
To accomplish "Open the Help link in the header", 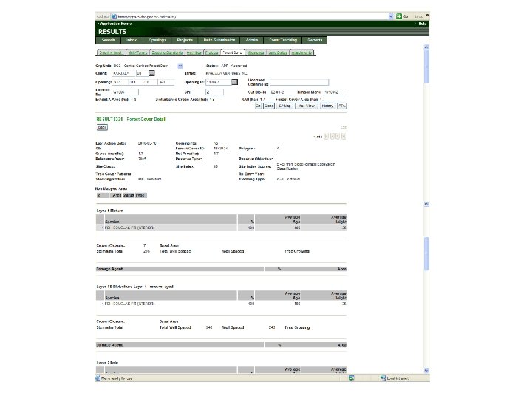I will tap(423, 24).
